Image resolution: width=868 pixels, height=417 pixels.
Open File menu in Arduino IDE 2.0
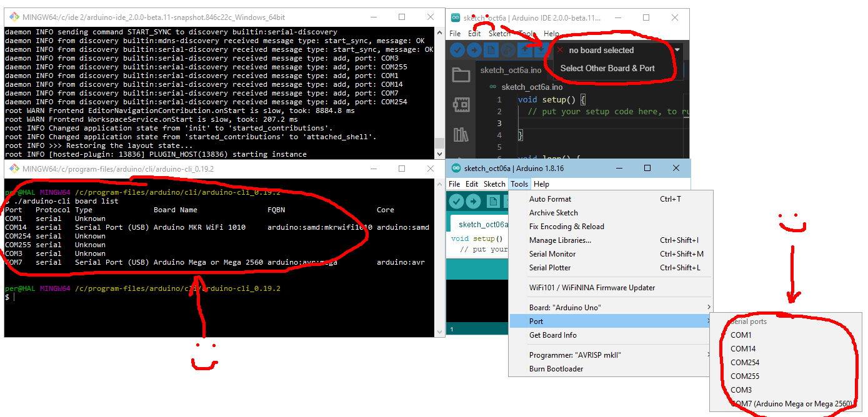click(x=455, y=34)
